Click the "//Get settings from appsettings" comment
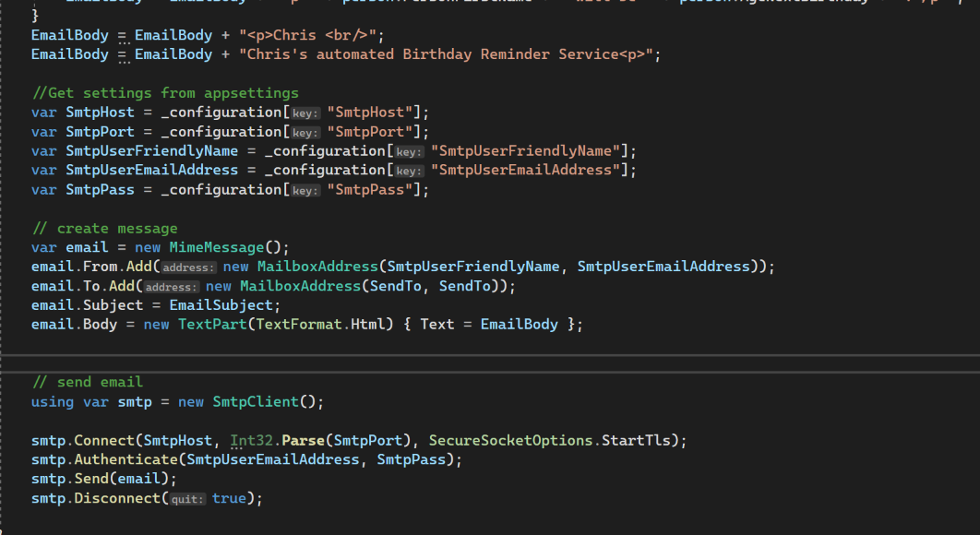Image resolution: width=980 pixels, height=535 pixels. 165,92
